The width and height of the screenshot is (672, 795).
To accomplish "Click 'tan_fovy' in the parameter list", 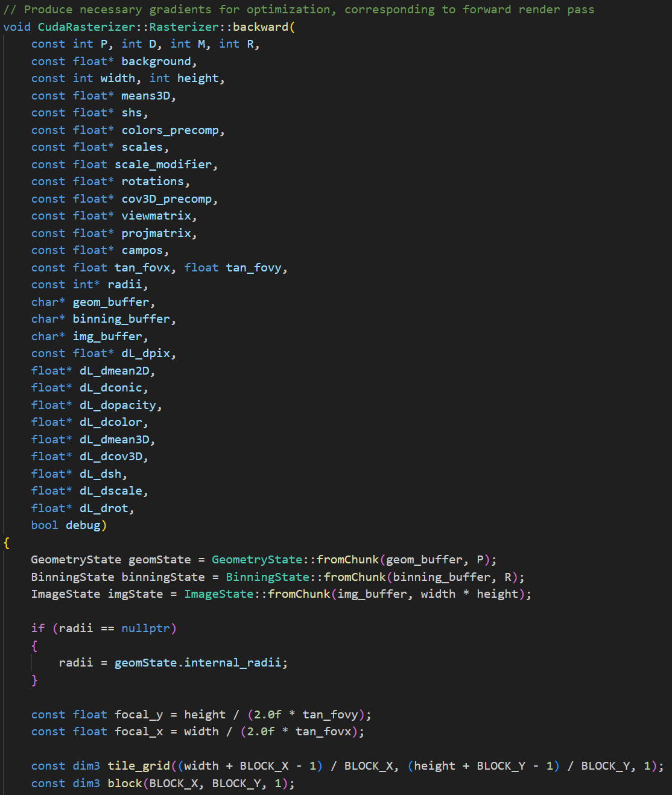I will click(254, 268).
